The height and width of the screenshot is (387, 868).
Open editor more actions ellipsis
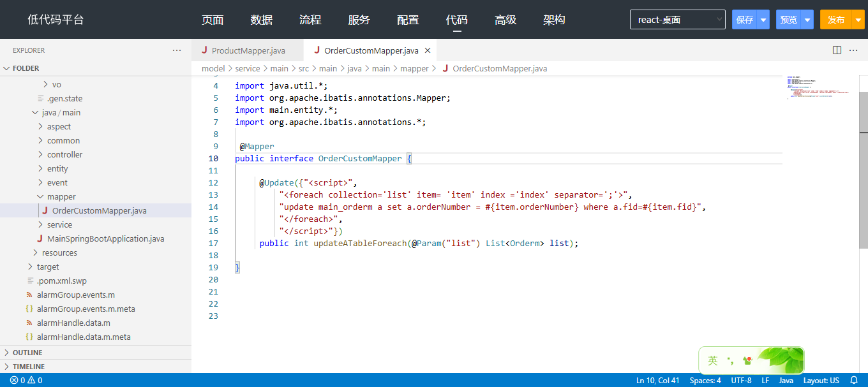tap(853, 50)
